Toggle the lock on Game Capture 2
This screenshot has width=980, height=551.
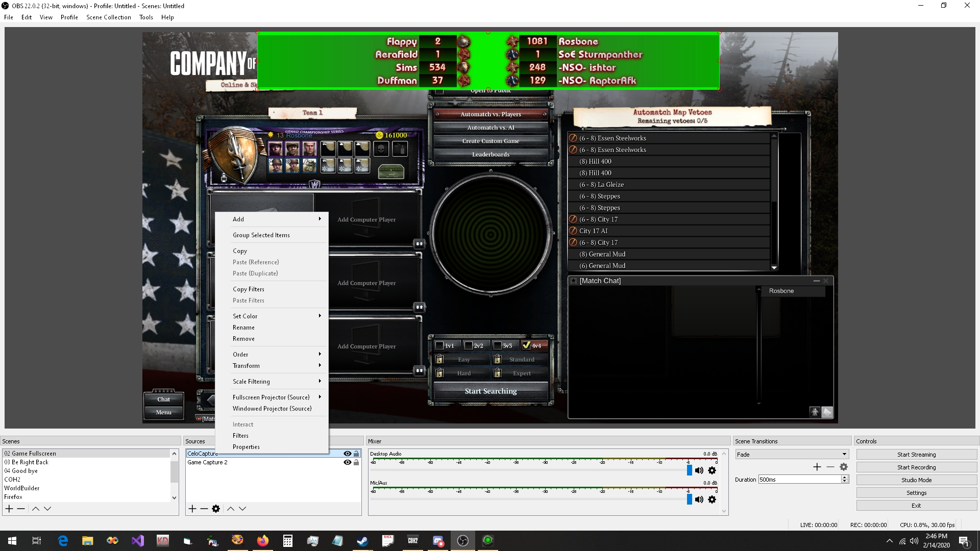(x=356, y=462)
